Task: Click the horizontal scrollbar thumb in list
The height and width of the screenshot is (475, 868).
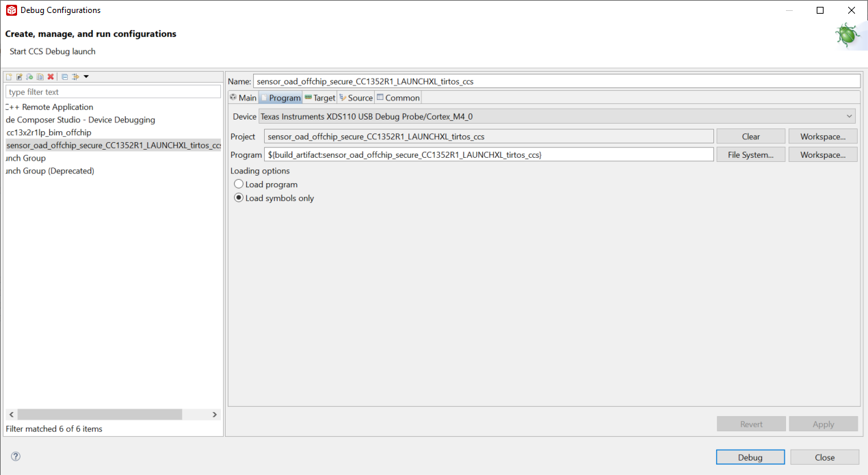Action: coord(100,414)
